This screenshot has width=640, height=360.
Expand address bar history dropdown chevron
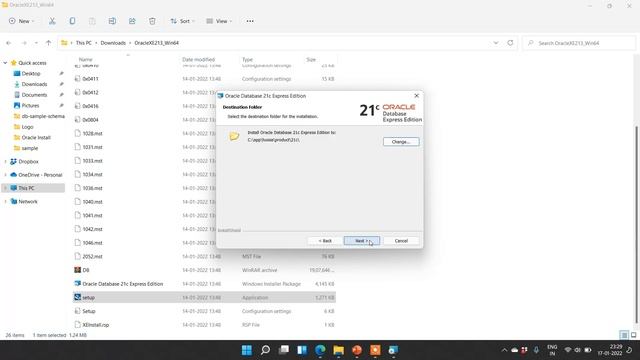[496, 43]
